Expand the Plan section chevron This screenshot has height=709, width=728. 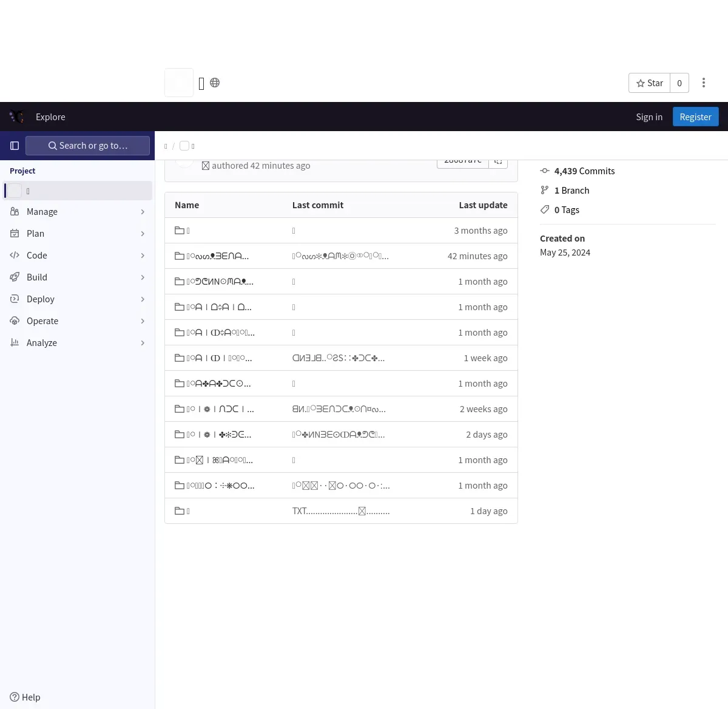coord(143,234)
